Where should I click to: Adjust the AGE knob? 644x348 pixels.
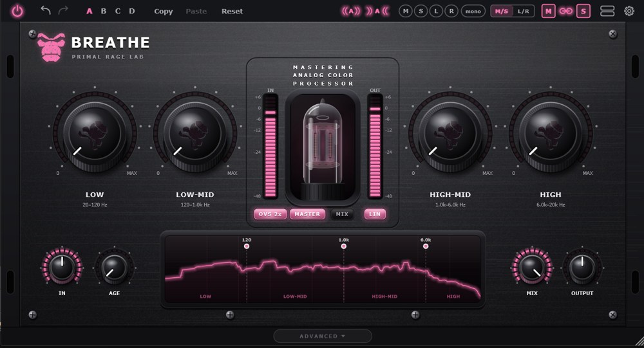(115, 267)
